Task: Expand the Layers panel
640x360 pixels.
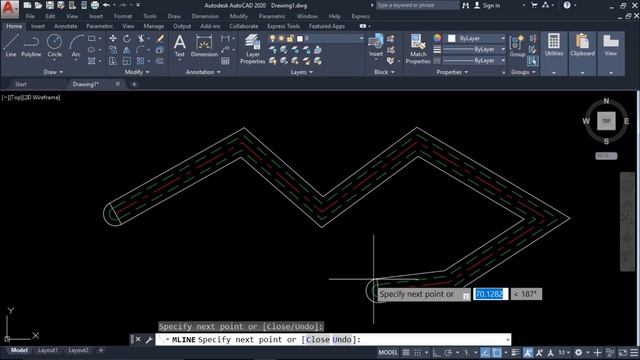Action: point(302,72)
